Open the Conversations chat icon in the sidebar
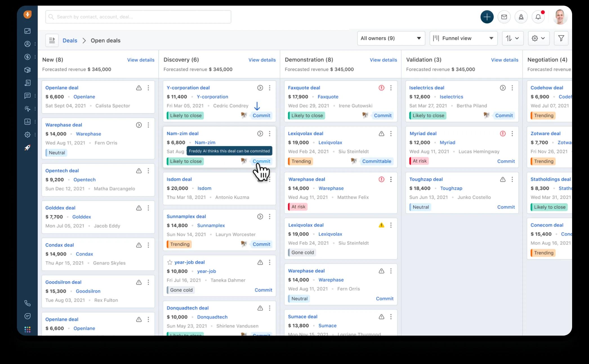Screen dimensions: 589x364 (x=27, y=96)
